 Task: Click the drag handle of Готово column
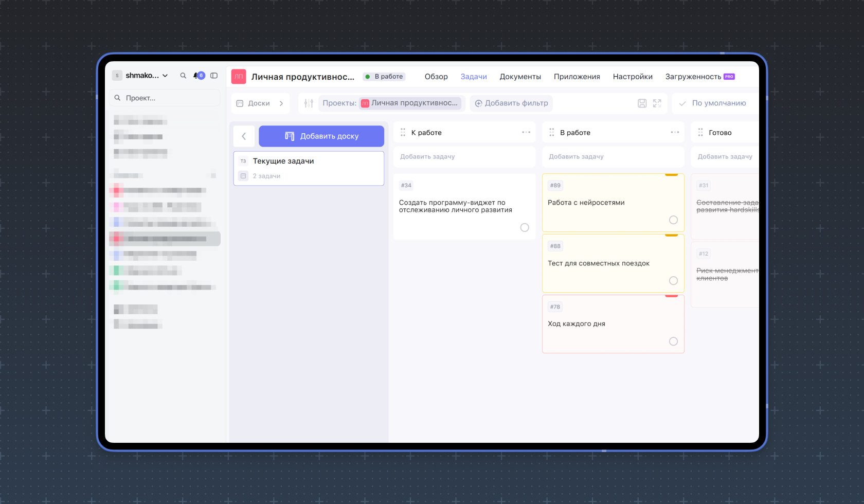700,133
